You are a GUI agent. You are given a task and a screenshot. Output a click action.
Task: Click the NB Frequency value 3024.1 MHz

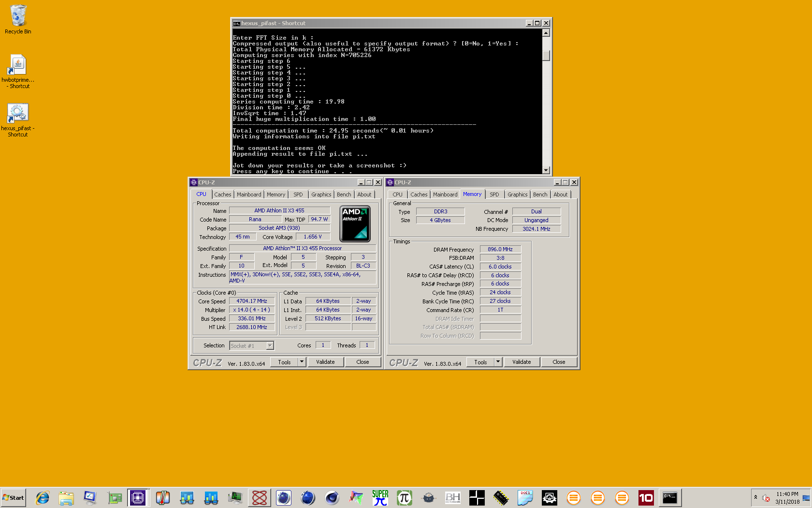coord(536,229)
